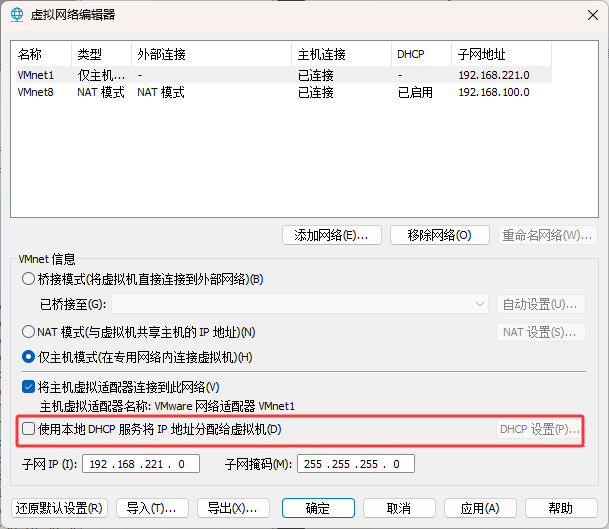Image resolution: width=609 pixels, height=529 pixels.
Task: Click the 重命名网络(W)... button
Action: [548, 235]
